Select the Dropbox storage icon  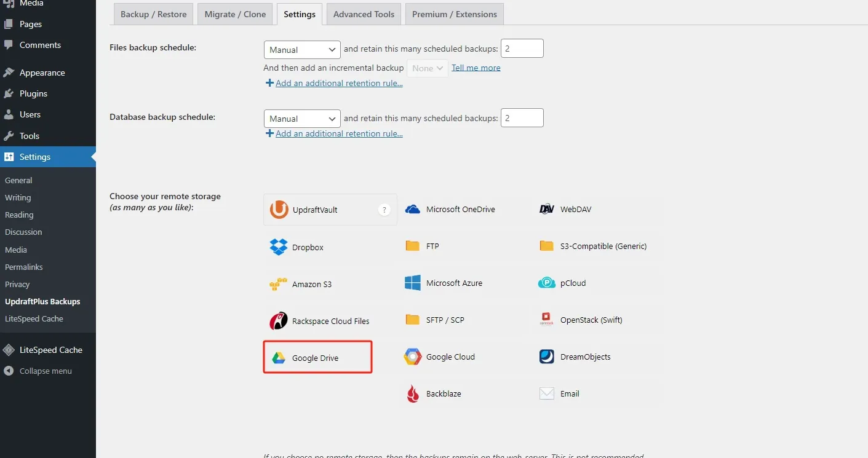click(x=279, y=247)
